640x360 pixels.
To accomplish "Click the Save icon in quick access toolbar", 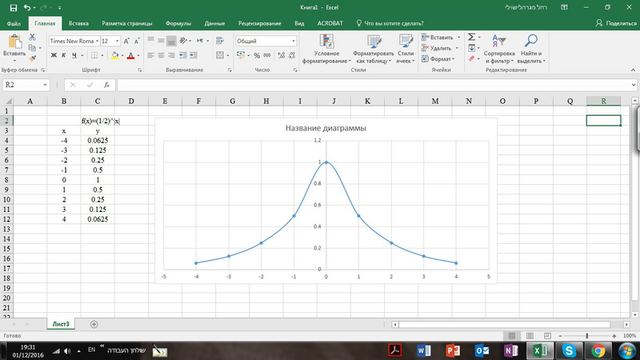I will [13, 7].
